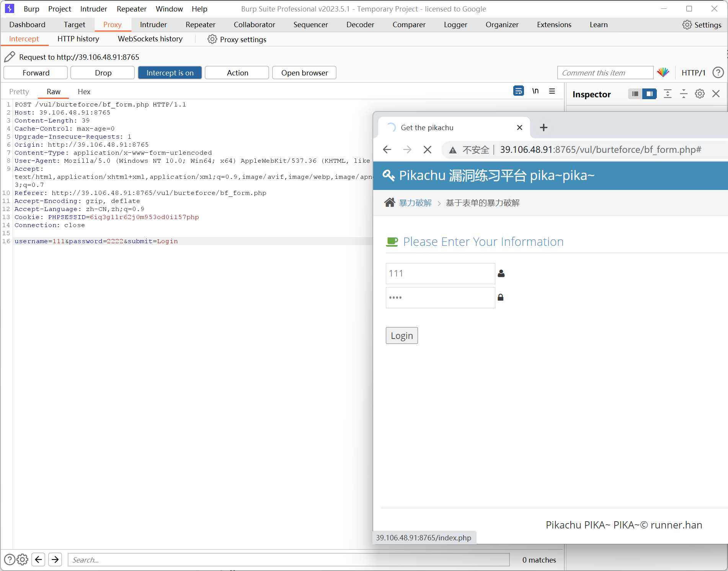The width and height of the screenshot is (728, 571).
Task: Pick a highlight color for this item
Action: pyautogui.click(x=663, y=72)
